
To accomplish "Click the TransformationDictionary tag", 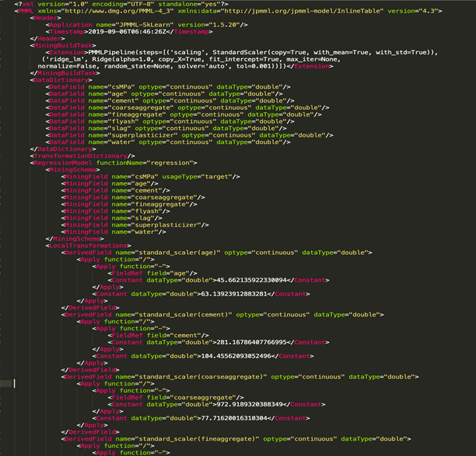I will (x=82, y=156).
